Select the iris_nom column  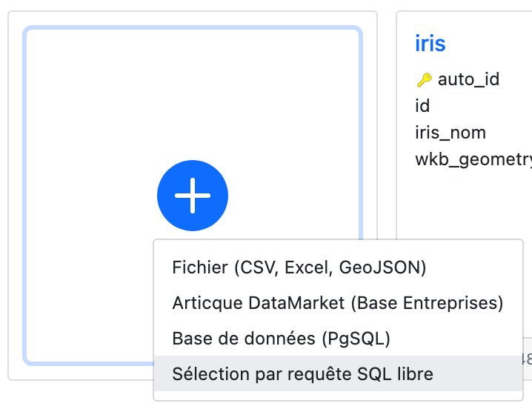(x=450, y=133)
